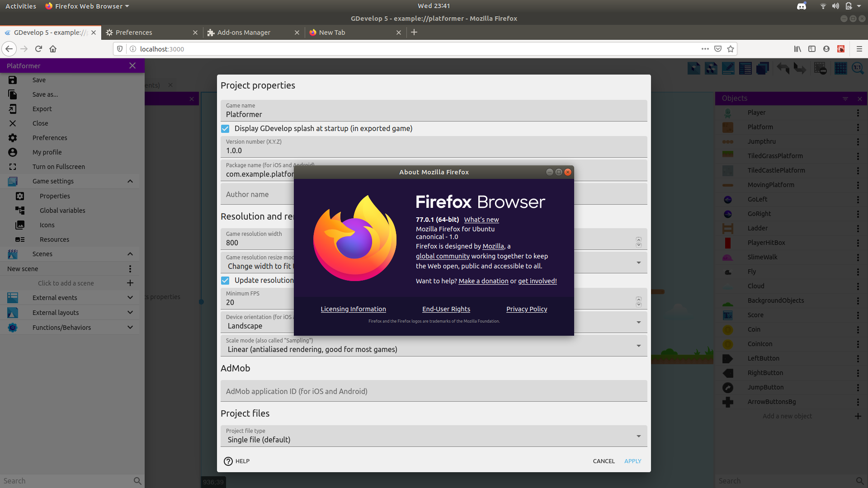
Task: Open the filter icon in Objects panel header
Action: (x=845, y=99)
